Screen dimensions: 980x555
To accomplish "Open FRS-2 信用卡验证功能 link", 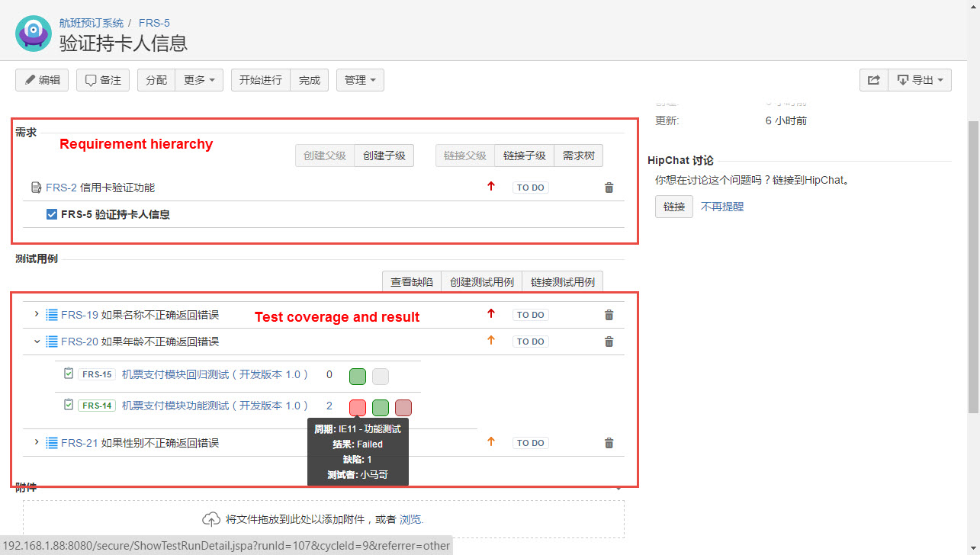I will [100, 188].
